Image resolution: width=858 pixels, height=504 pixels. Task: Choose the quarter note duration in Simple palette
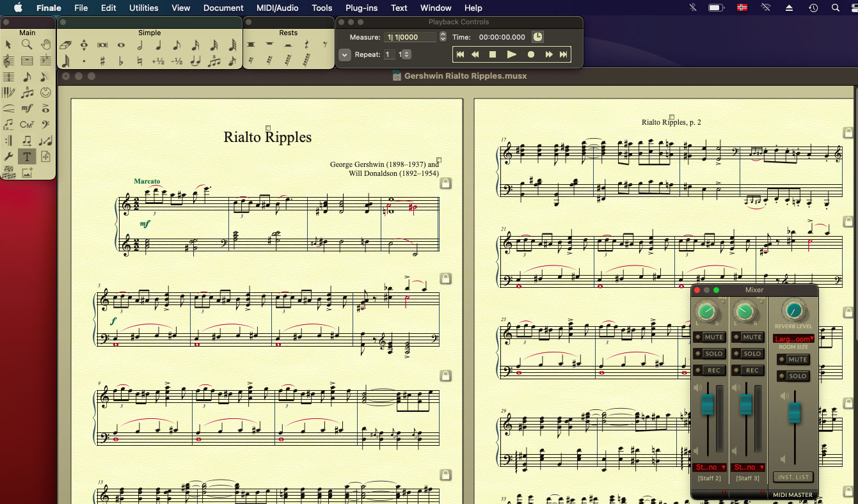tap(159, 45)
